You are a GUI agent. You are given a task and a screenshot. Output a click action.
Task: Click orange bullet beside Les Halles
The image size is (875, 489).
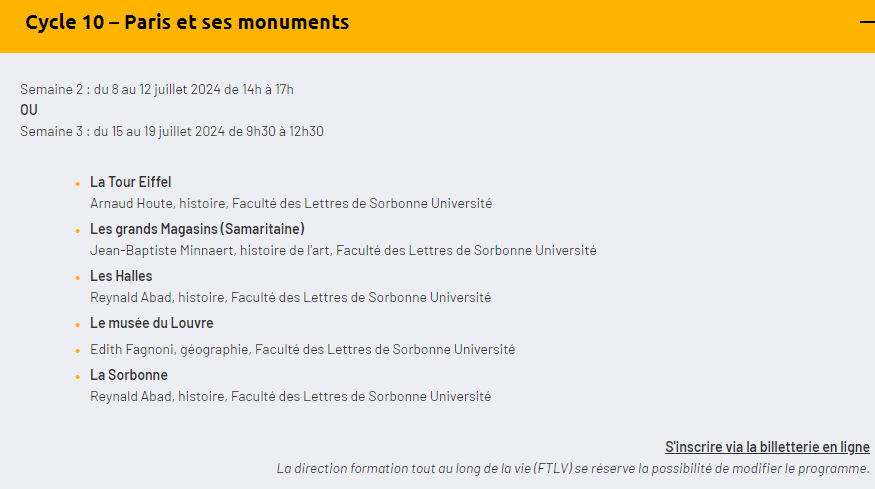click(x=78, y=277)
